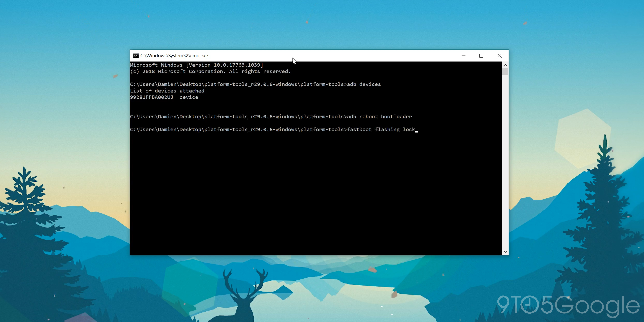Viewport: 644px width, 322px height.
Task: Click the scrollbar thumb
Action: (505, 72)
